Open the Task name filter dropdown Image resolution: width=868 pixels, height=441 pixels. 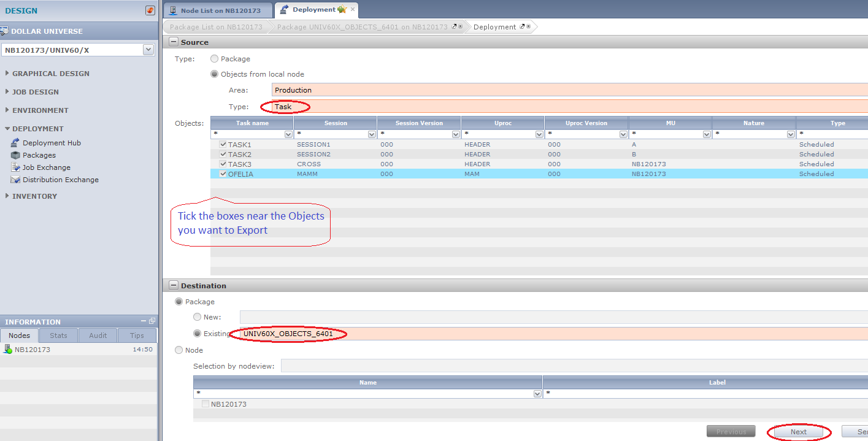coord(288,134)
